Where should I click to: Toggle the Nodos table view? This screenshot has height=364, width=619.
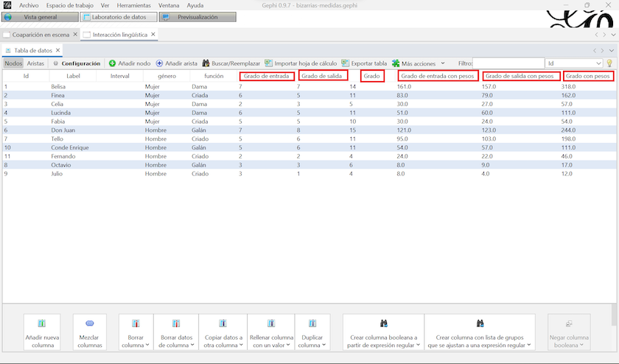tap(13, 63)
